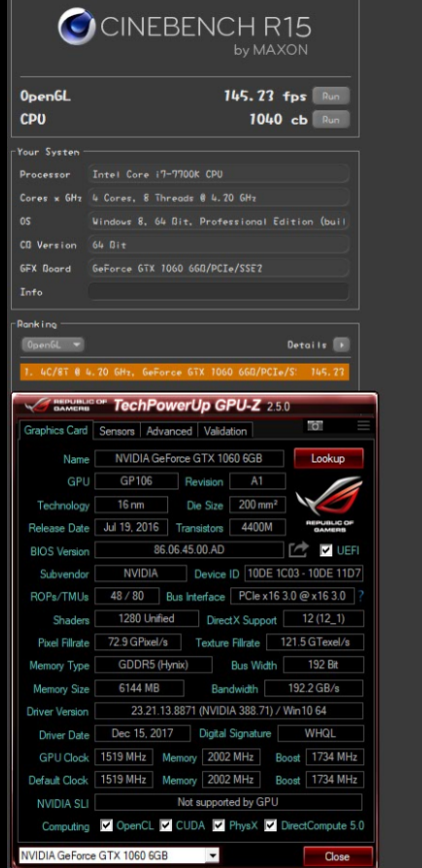Image resolution: width=422 pixels, height=868 pixels.
Task: Click the Driver Version field
Action: click(229, 711)
